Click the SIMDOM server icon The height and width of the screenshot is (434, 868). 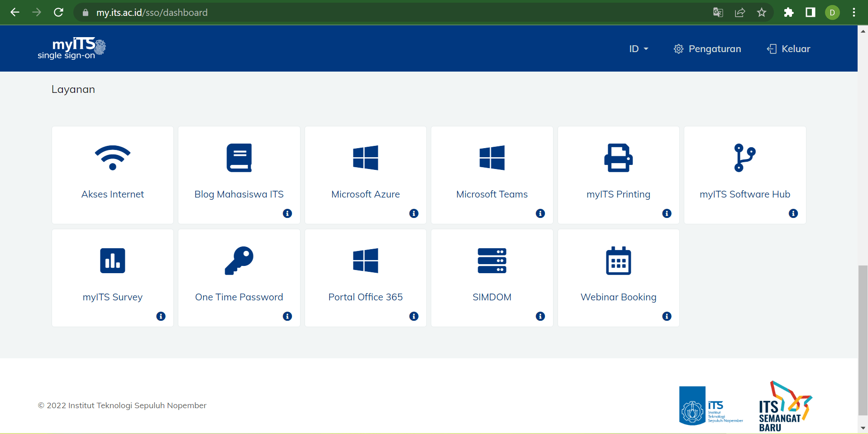[491, 260]
